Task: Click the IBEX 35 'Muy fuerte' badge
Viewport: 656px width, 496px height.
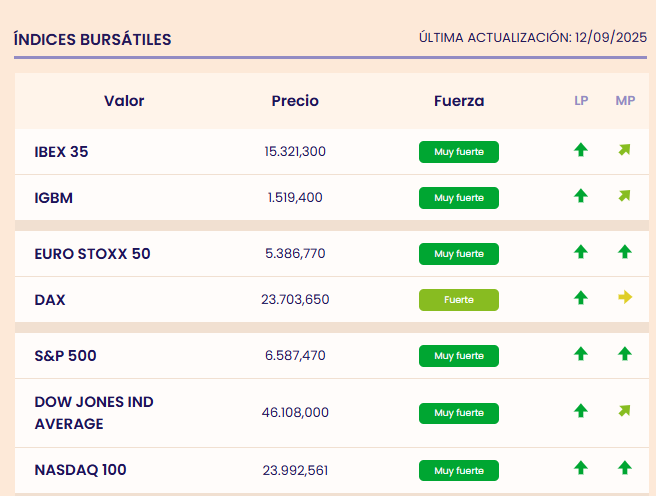Action: (459, 152)
